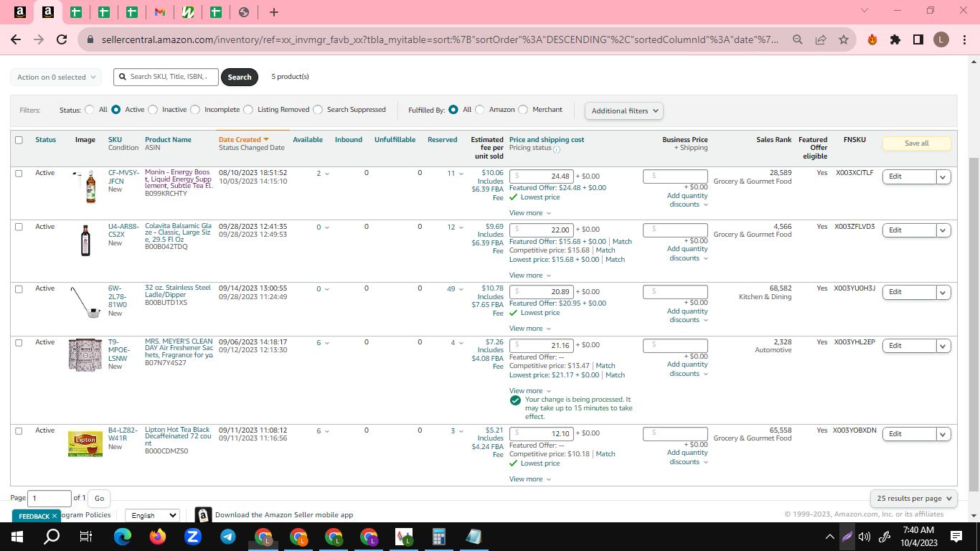980x551 pixels.
Task: Open the flame-face extension icon
Action: (872, 39)
